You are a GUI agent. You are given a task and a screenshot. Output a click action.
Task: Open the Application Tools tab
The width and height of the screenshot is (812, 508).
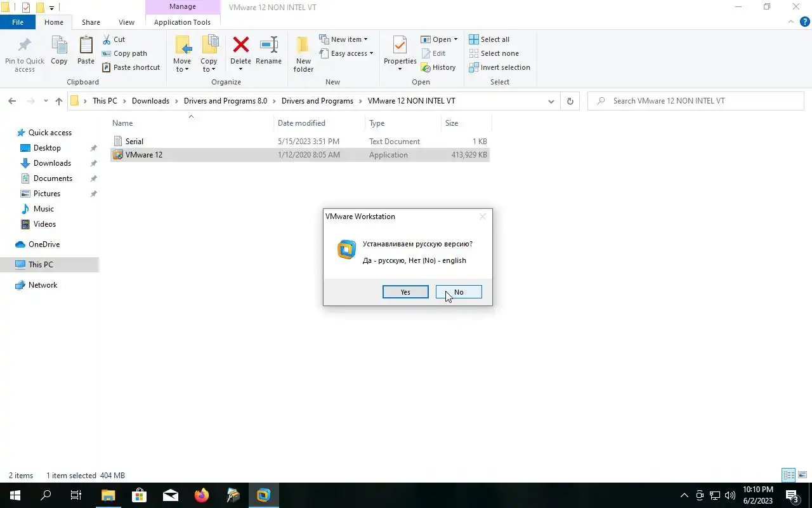click(x=182, y=22)
